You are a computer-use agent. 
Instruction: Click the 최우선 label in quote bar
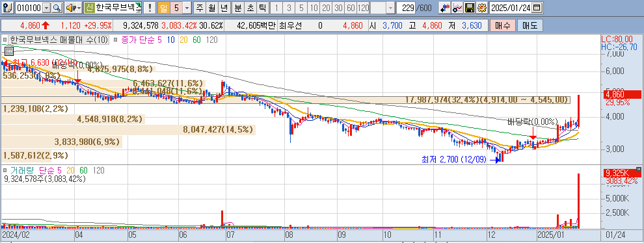[x=290, y=25]
